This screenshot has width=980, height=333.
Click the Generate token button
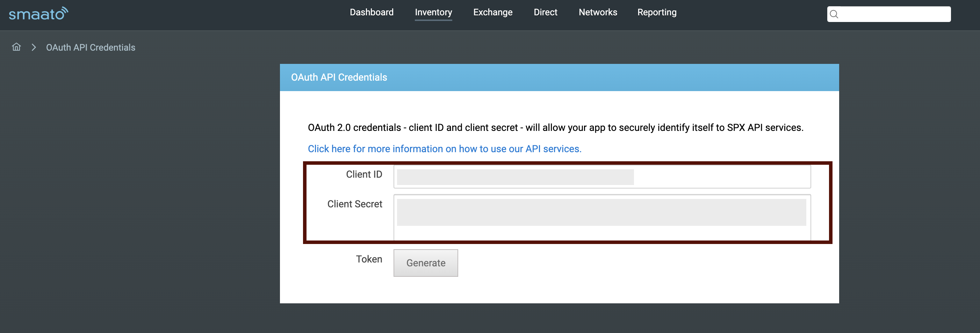425,263
